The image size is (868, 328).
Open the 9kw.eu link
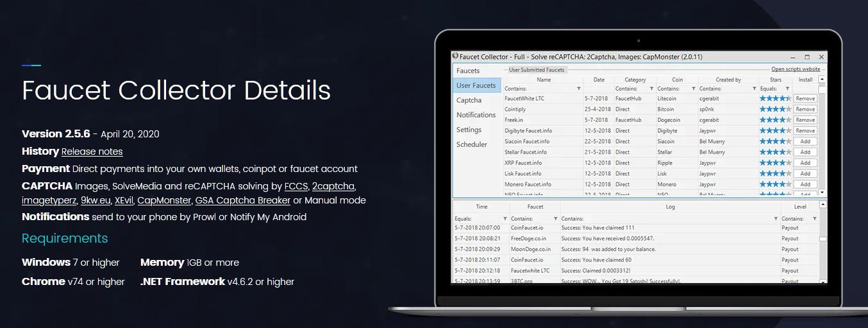click(x=95, y=200)
